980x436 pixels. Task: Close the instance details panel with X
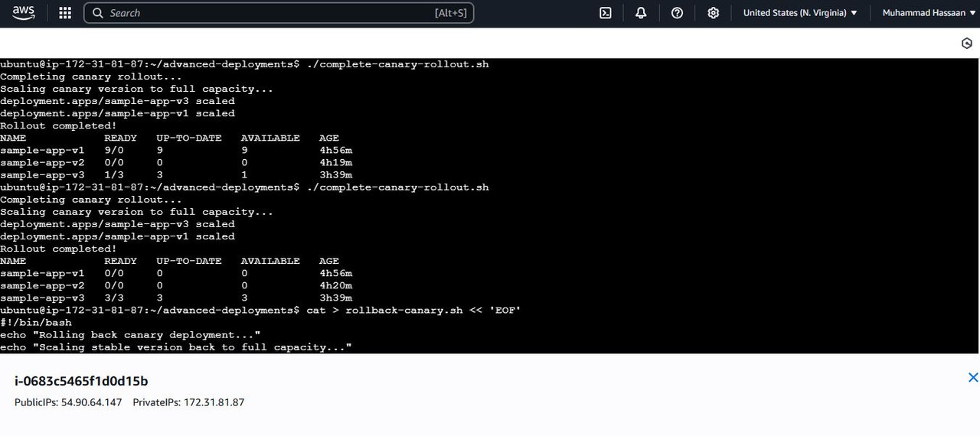click(x=973, y=378)
